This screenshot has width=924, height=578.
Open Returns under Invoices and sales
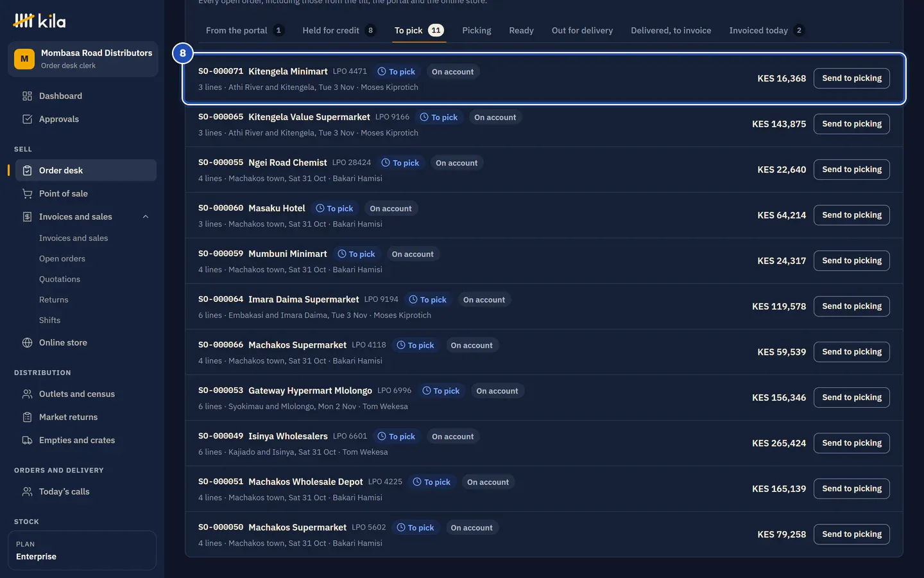pyautogui.click(x=54, y=300)
